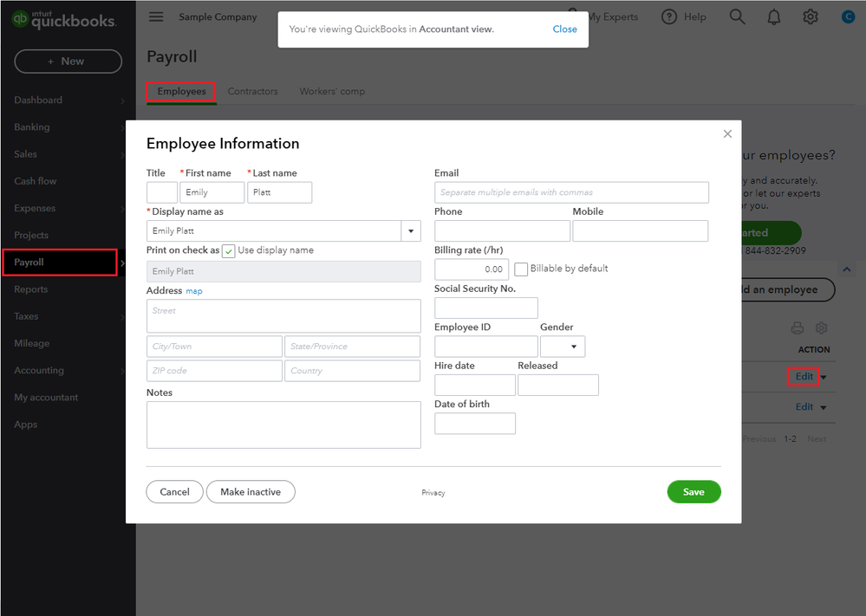Expand the Accounting sidebar arrow
Image resolution: width=866 pixels, height=616 pixels.
[x=122, y=371]
